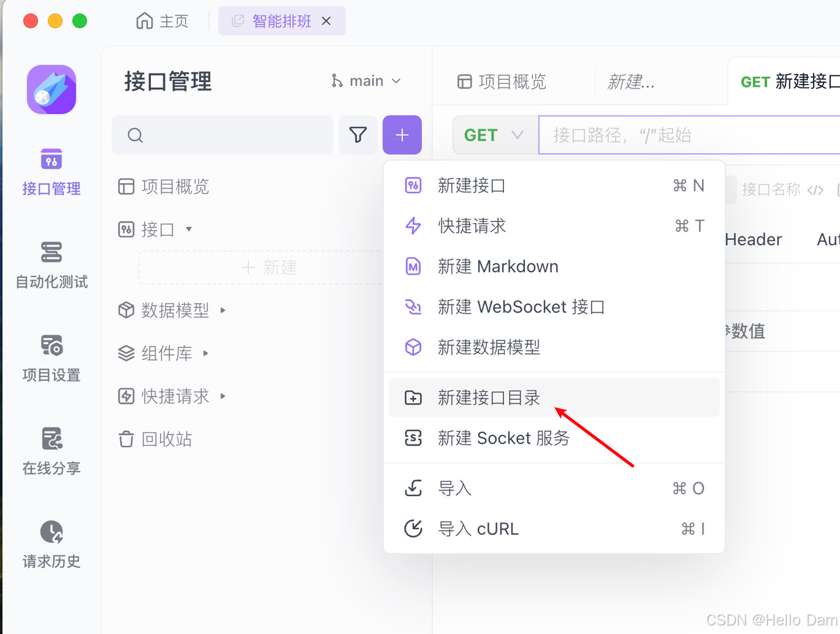Click the 快捷请求 icon in the tree
This screenshot has height=634, width=840.
click(126, 396)
